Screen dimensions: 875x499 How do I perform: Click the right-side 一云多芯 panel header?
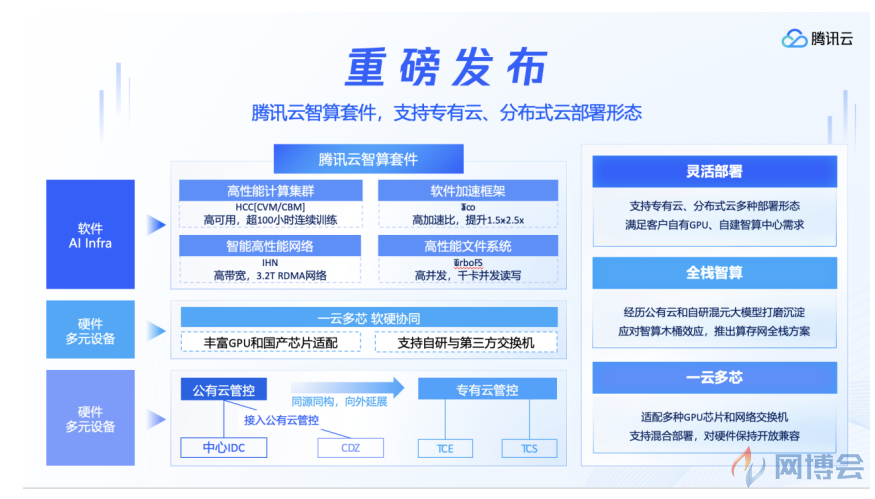coord(714,378)
